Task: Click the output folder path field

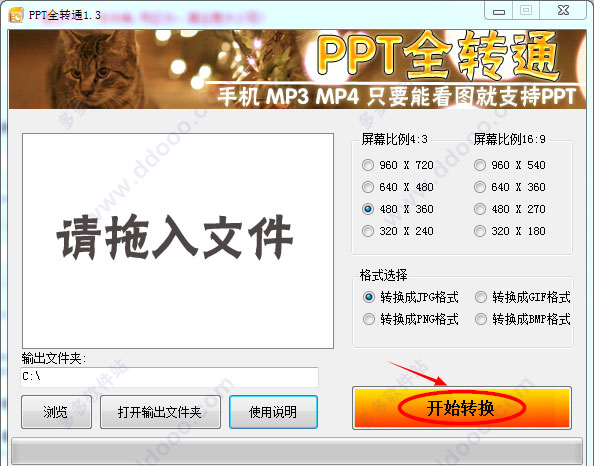Action: pyautogui.click(x=169, y=377)
